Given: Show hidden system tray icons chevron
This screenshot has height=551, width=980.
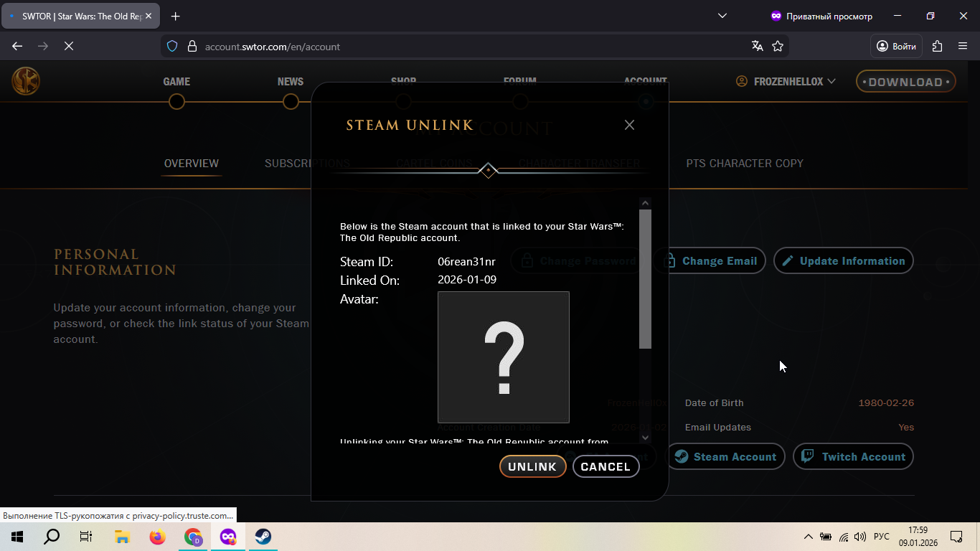Looking at the screenshot, I should (809, 537).
